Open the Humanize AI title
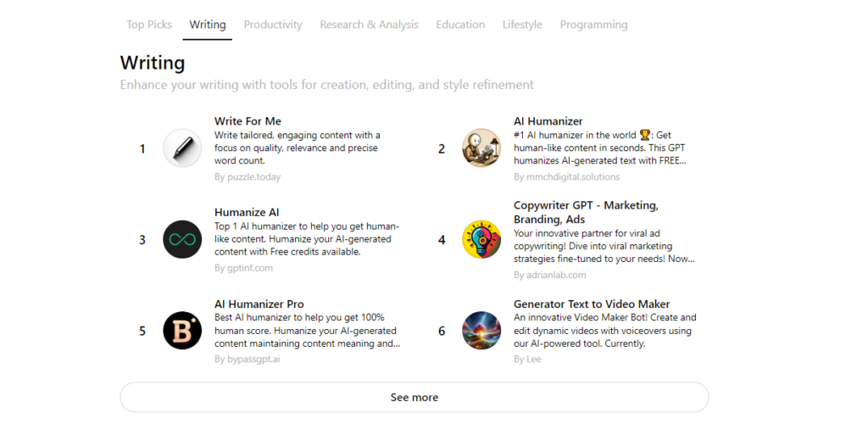The width and height of the screenshot is (868, 435). (247, 213)
